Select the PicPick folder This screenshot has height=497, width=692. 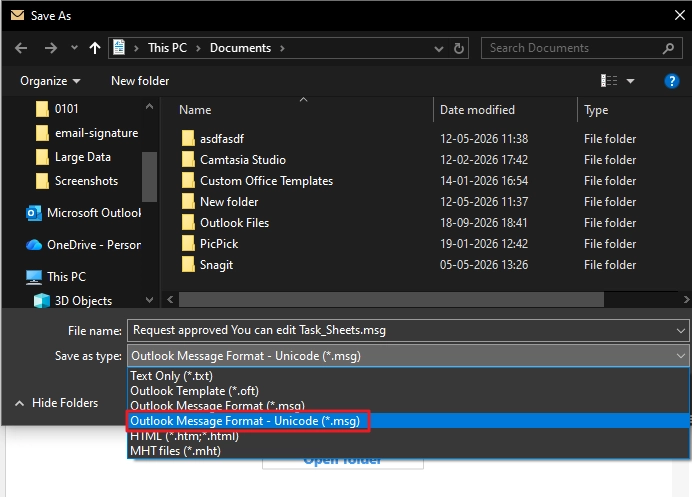point(219,244)
